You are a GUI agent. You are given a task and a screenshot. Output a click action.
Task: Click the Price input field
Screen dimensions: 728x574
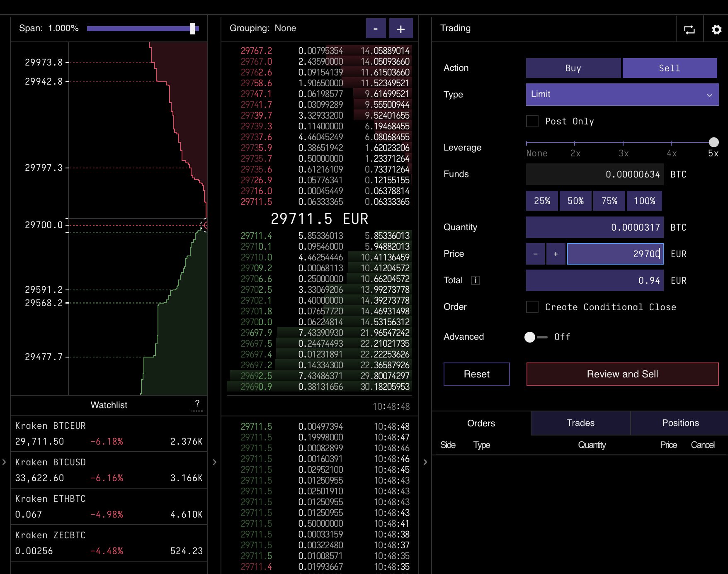(615, 254)
